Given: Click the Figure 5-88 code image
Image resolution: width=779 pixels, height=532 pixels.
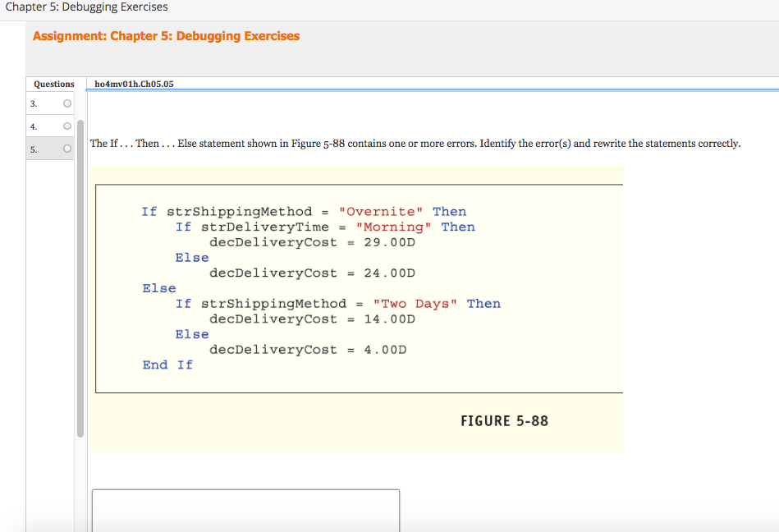Looking at the screenshot, I should [x=356, y=309].
